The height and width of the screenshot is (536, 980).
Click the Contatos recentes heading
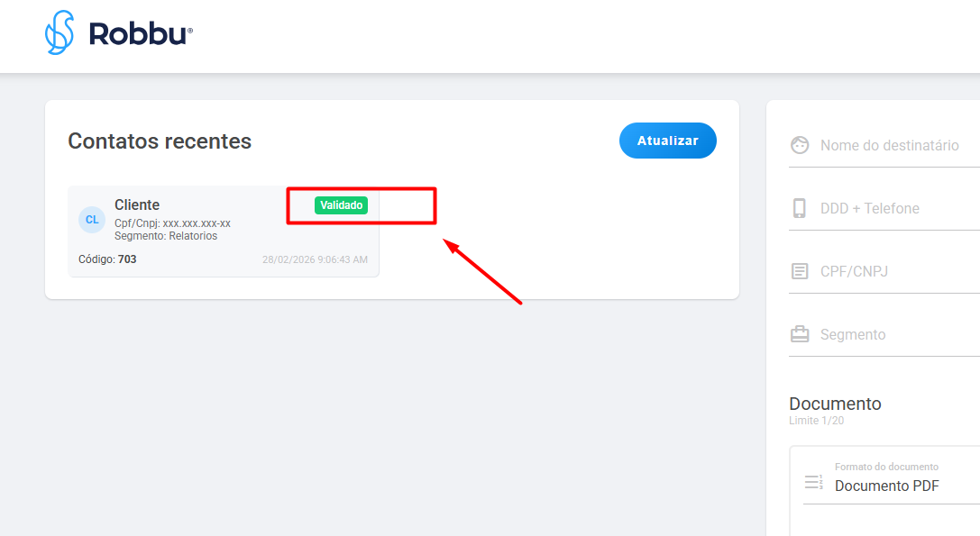pos(160,141)
